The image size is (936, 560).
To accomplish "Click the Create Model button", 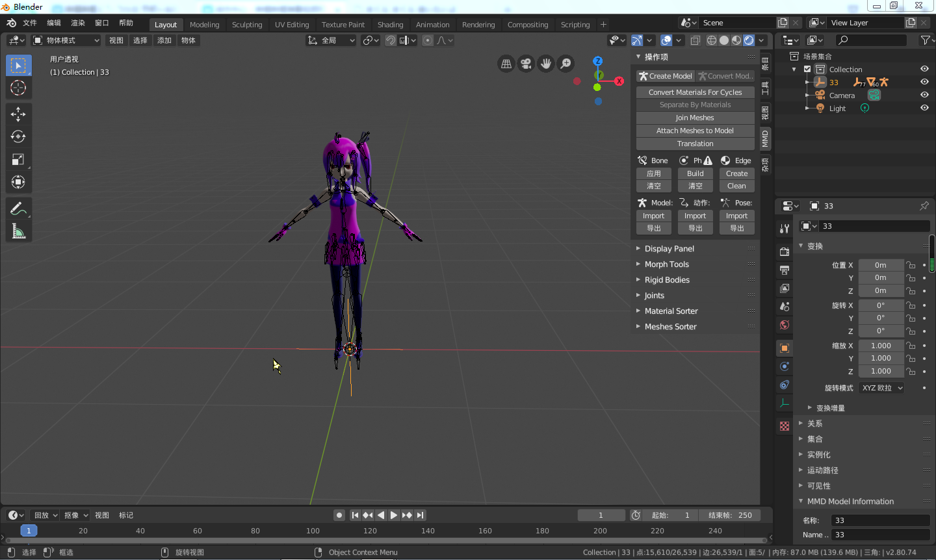I will [666, 76].
